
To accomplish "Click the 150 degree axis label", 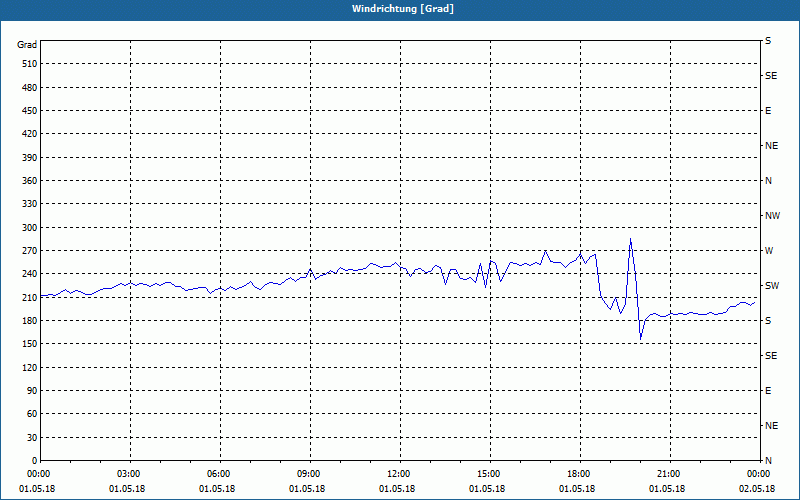I will (x=30, y=344).
